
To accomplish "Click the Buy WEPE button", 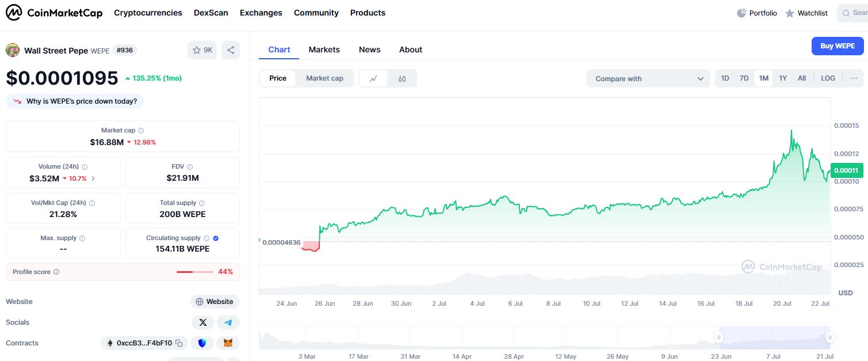I will point(838,46).
